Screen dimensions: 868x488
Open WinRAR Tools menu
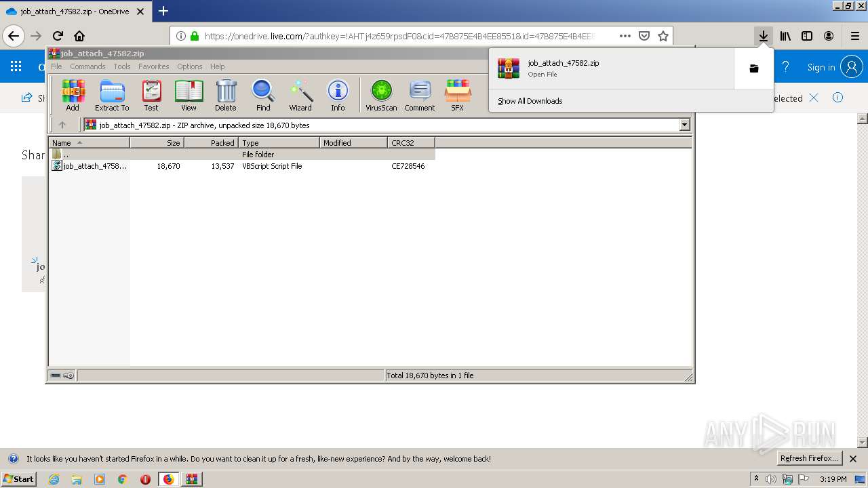pyautogui.click(x=122, y=66)
